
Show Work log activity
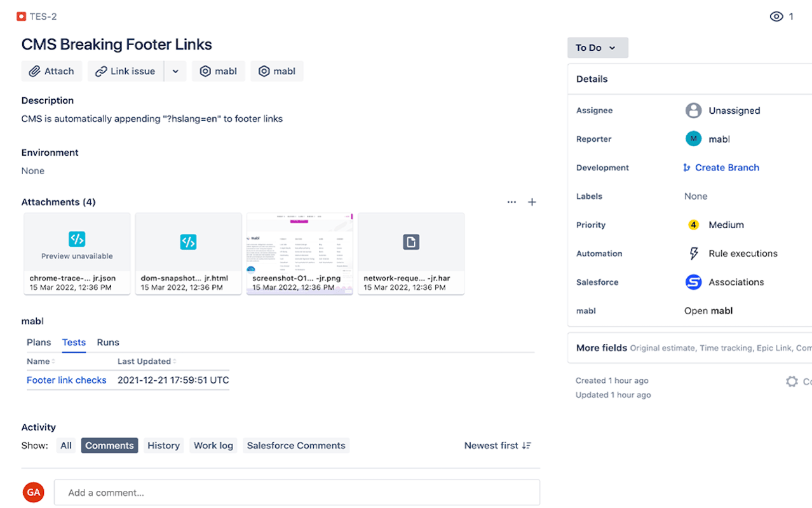[x=213, y=446]
